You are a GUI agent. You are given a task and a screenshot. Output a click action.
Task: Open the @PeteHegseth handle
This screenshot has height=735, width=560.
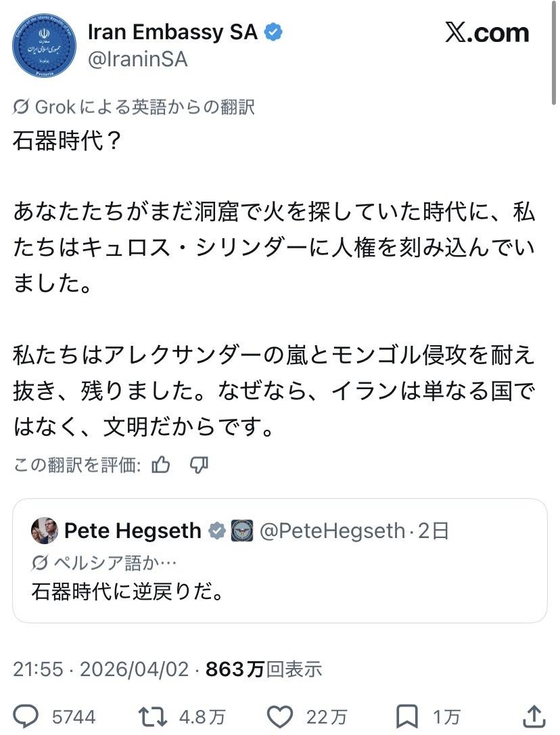[x=332, y=531]
